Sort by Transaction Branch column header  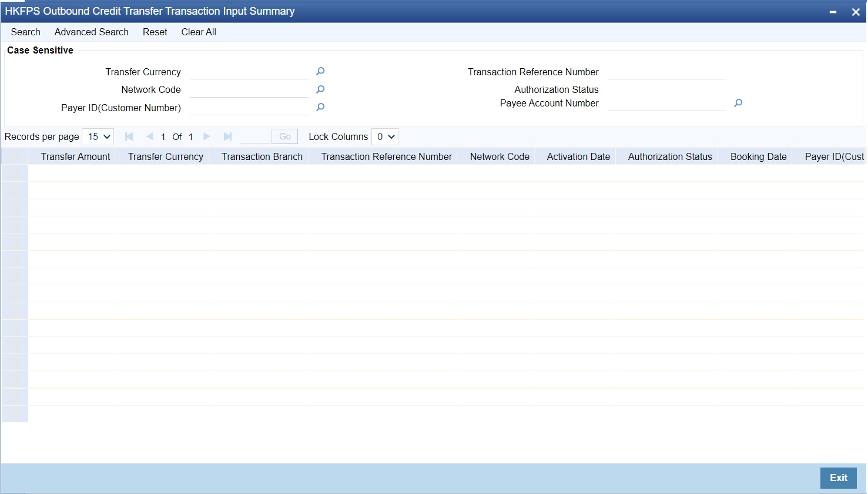pos(262,157)
